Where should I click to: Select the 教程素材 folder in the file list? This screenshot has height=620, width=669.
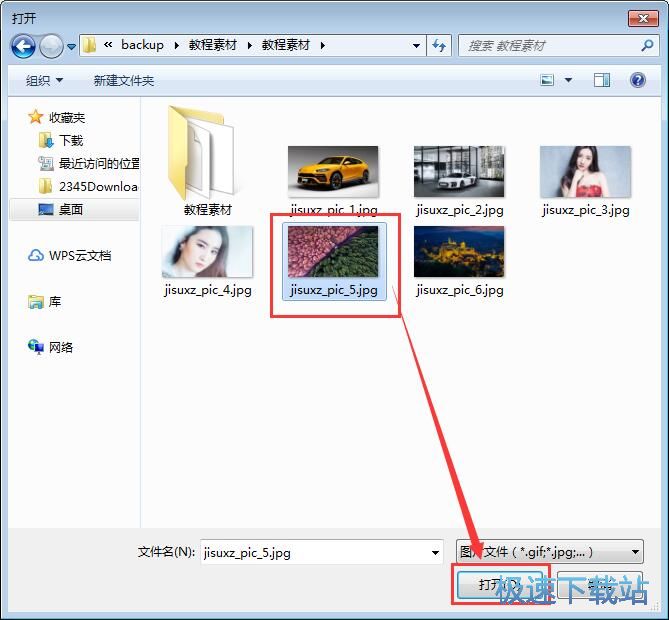point(207,161)
